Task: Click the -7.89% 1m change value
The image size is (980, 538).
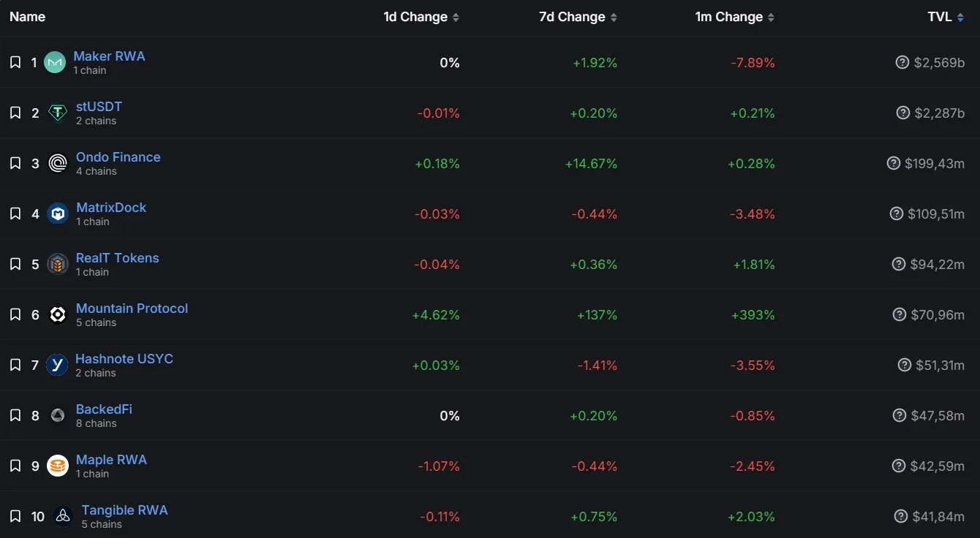Action: (753, 63)
